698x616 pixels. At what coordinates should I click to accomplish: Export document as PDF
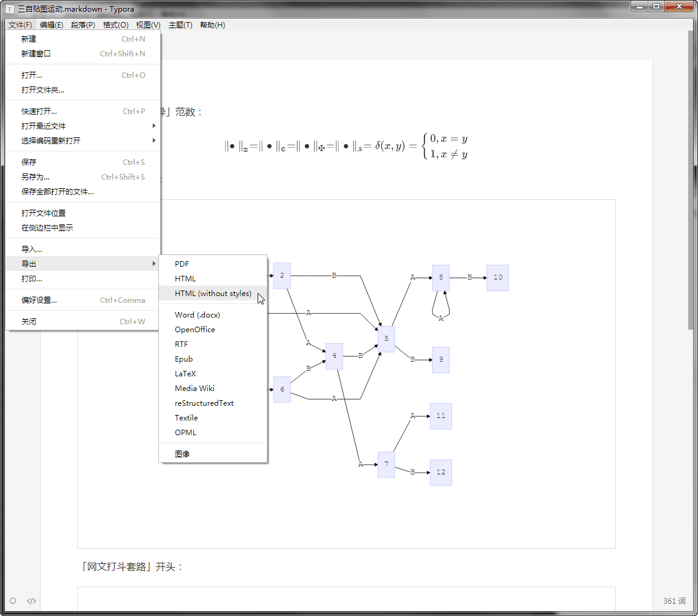[x=213, y=264]
